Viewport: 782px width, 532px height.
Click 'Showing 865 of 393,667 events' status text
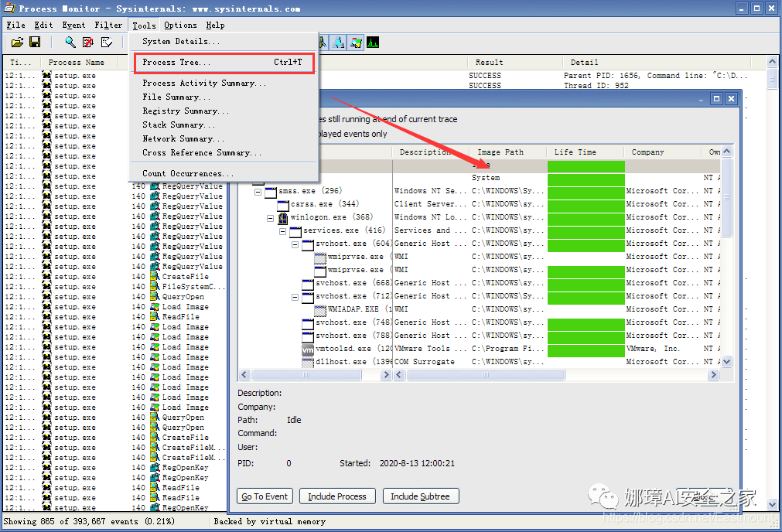pyautogui.click(x=89, y=522)
